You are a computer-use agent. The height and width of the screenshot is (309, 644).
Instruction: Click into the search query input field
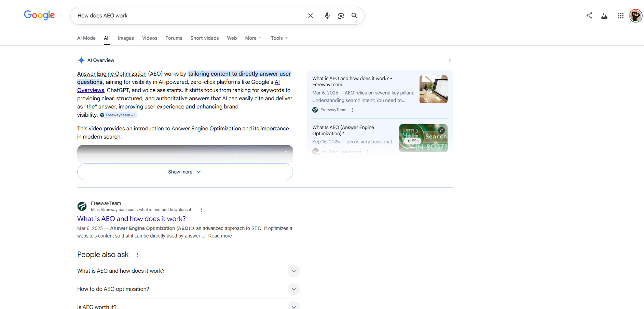tap(188, 16)
